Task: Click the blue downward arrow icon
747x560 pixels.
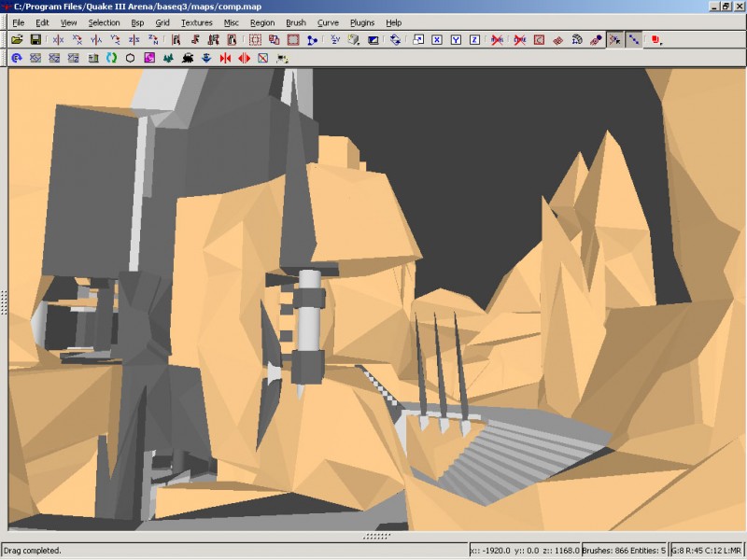Action: click(x=206, y=58)
